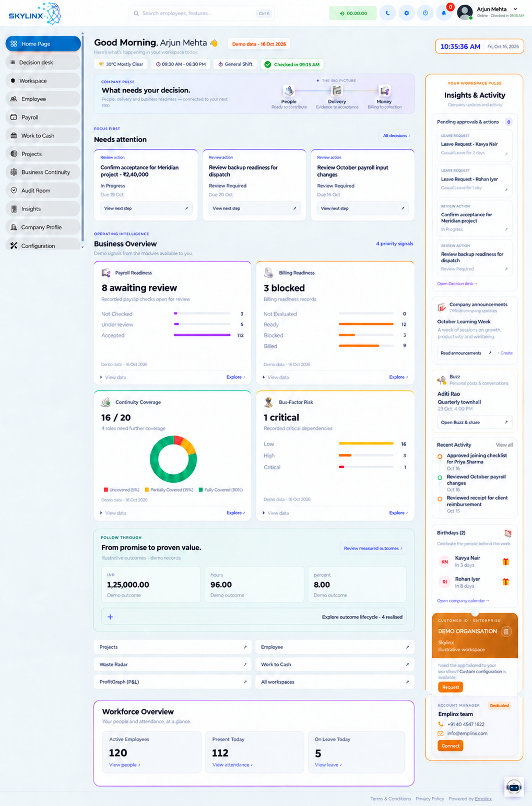The width and height of the screenshot is (532, 806).
Task: Click the 00:00:00 timer button
Action: 353,13
